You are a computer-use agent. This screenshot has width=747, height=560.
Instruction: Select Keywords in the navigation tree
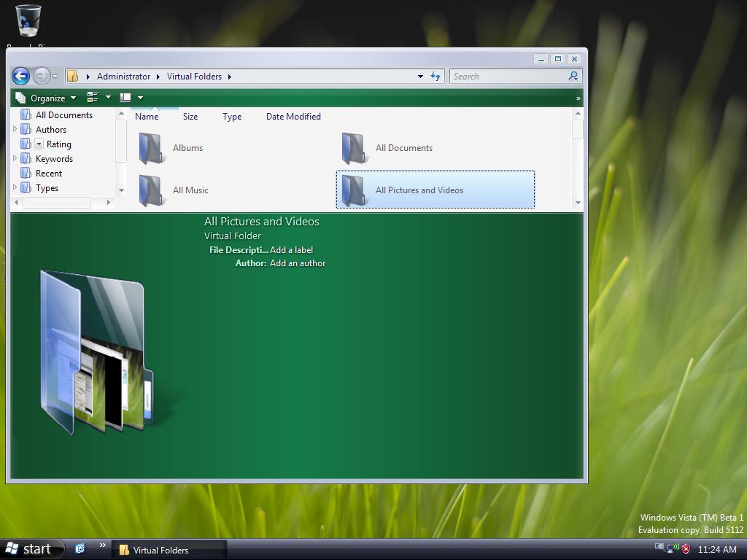pos(54,159)
